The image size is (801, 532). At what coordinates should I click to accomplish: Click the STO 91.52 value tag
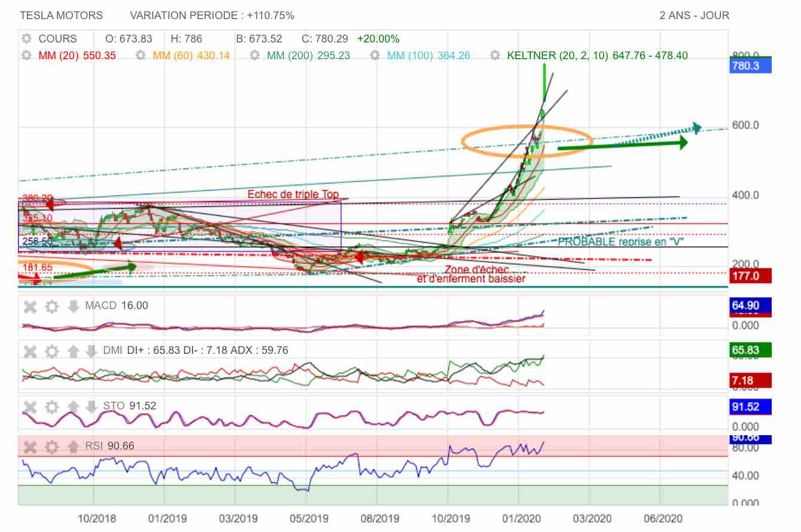[751, 407]
